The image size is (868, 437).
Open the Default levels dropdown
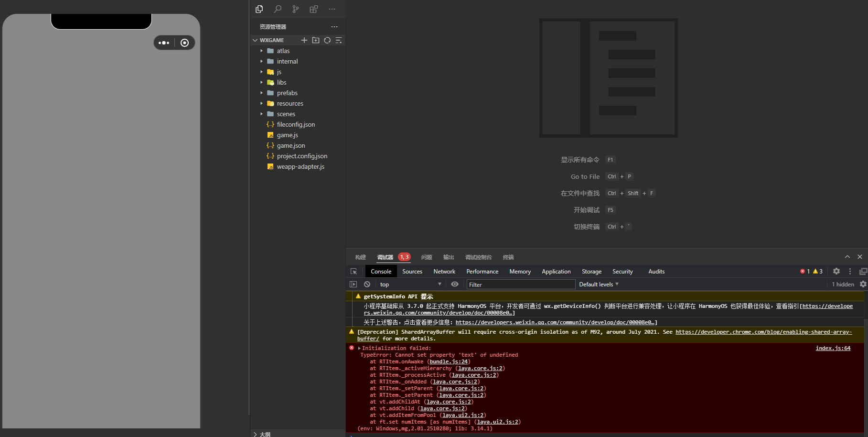point(599,284)
